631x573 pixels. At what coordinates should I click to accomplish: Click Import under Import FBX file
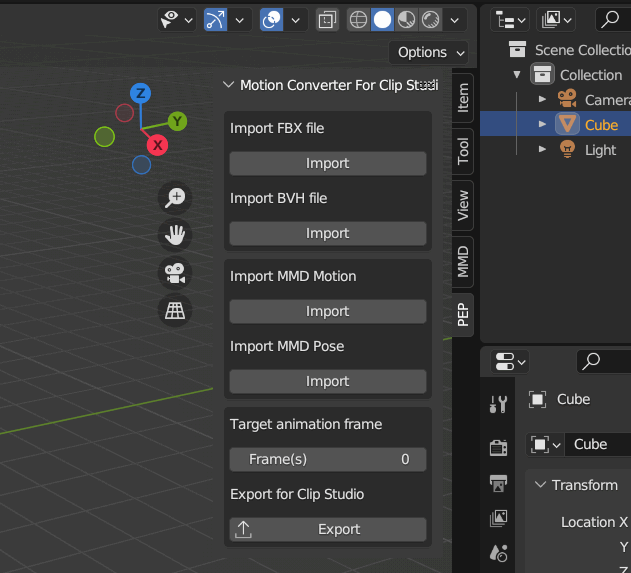[328, 163]
